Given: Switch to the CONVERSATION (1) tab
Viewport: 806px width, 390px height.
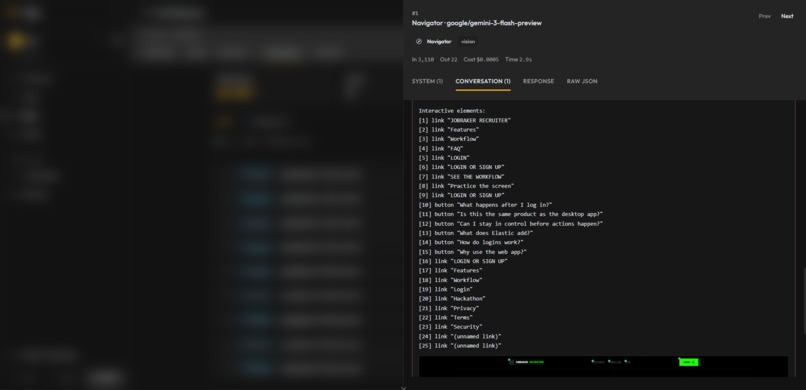Looking at the screenshot, I should [x=483, y=81].
